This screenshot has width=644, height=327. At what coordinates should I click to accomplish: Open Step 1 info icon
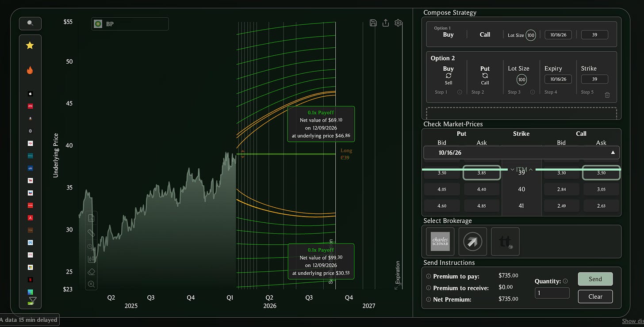tap(460, 92)
